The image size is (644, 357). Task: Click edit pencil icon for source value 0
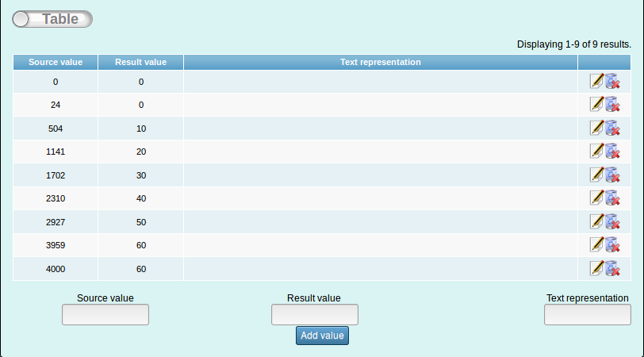[x=597, y=81]
